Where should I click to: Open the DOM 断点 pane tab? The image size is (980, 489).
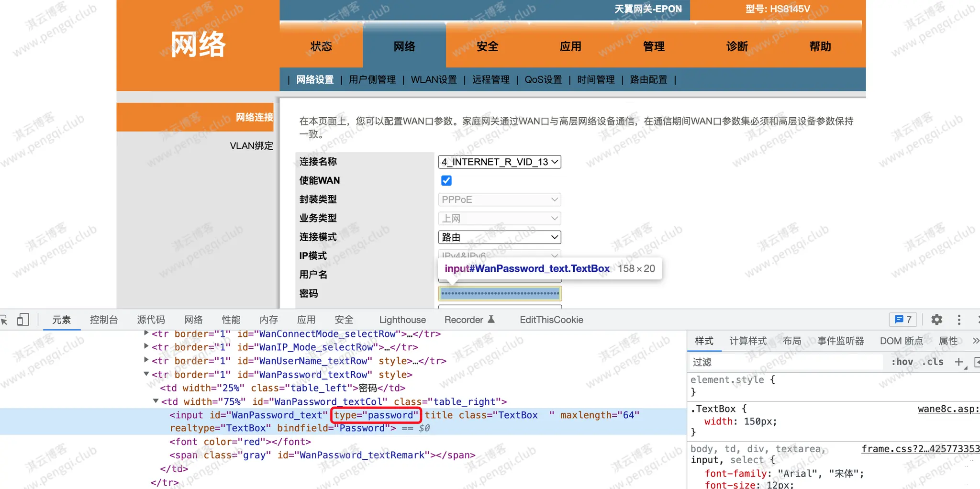pos(902,341)
